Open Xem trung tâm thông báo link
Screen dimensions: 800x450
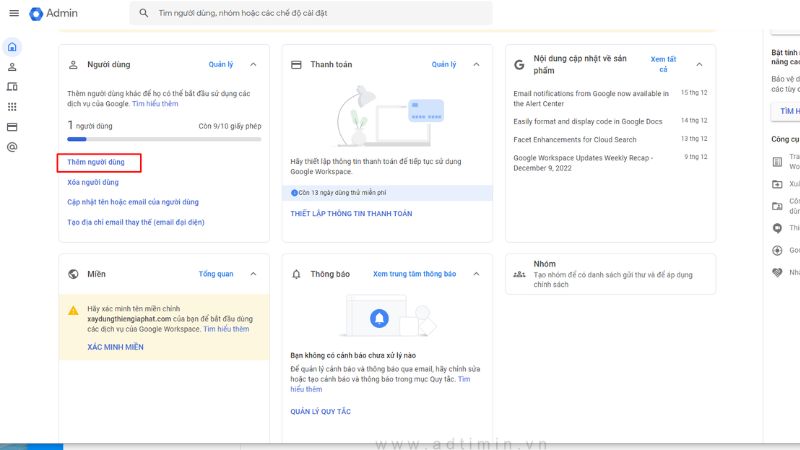[x=414, y=274]
